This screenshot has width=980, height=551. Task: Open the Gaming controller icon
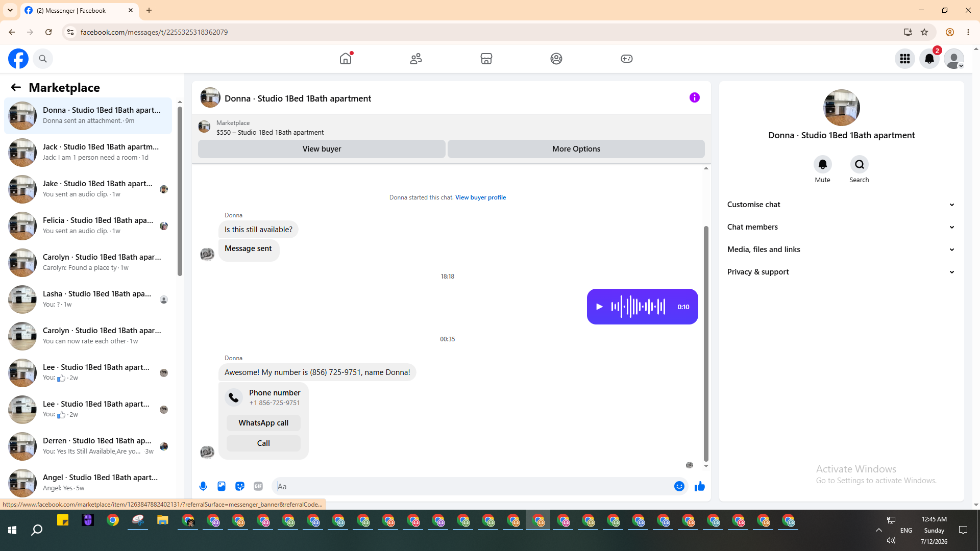tap(627, 59)
